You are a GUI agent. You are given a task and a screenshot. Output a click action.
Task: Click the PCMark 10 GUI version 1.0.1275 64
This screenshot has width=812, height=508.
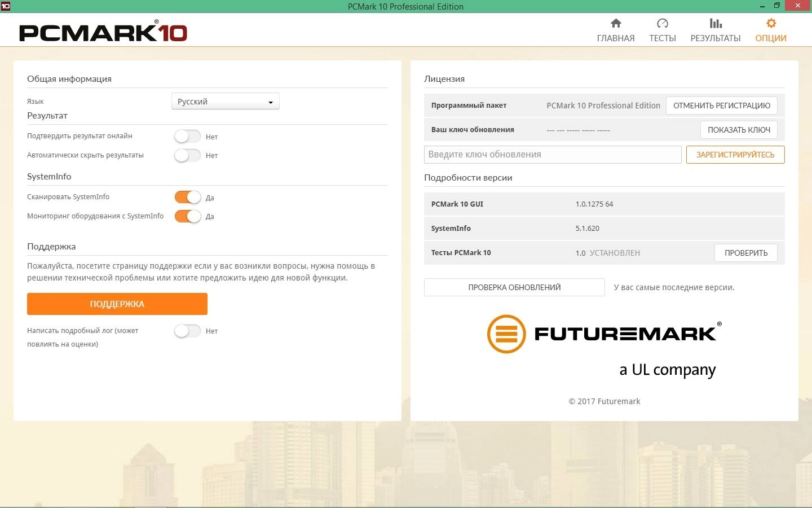(x=594, y=204)
